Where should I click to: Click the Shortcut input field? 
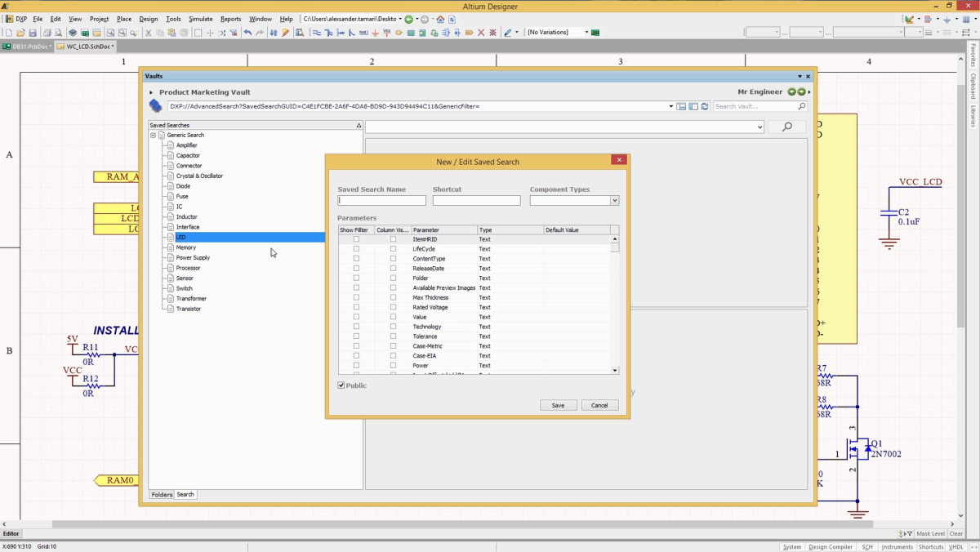476,200
